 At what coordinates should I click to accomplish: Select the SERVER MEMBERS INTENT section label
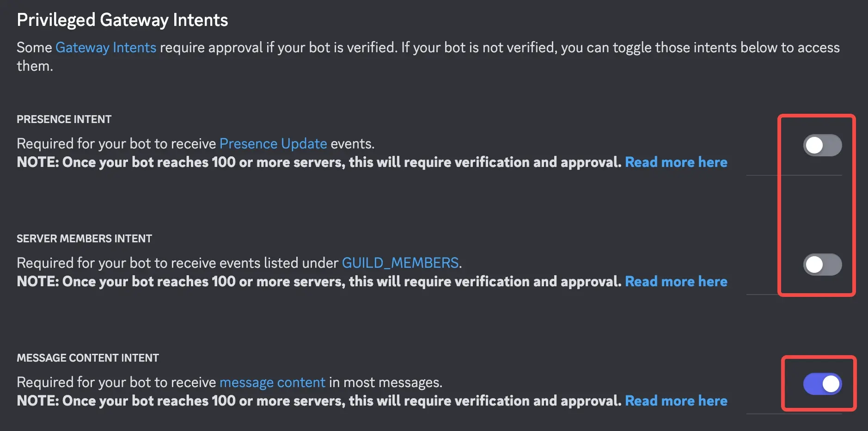click(85, 239)
